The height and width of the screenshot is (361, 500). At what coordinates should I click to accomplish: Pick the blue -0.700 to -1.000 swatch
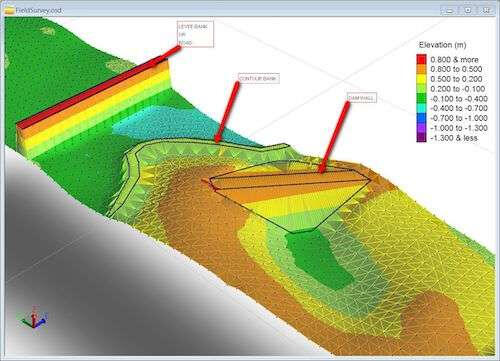[x=421, y=118]
